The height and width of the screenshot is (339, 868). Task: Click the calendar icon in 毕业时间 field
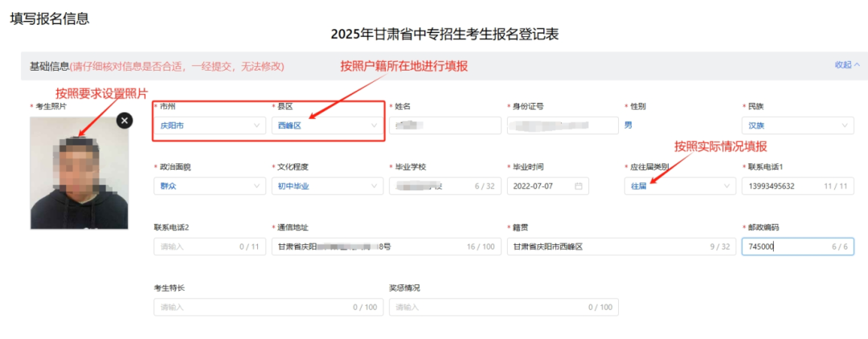(x=579, y=186)
